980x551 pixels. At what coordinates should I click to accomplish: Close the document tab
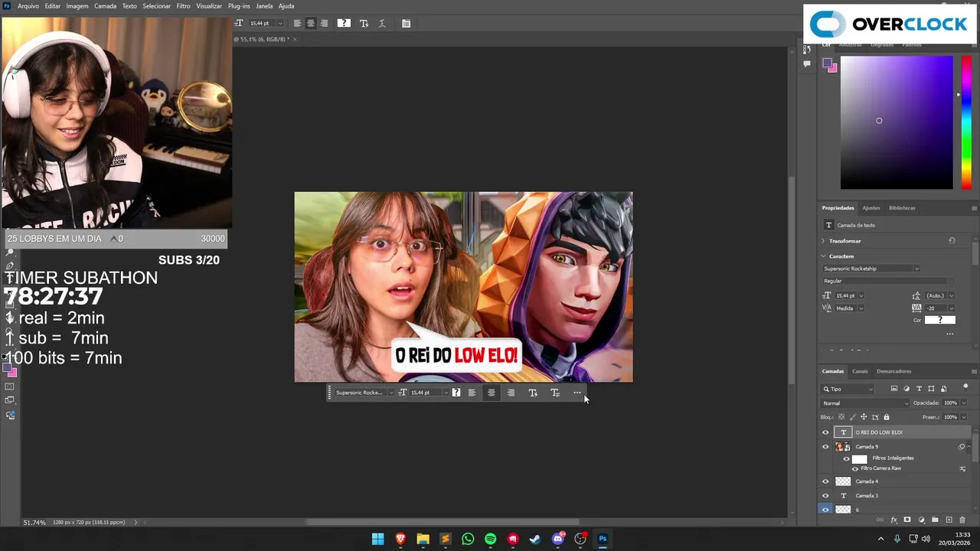point(295,39)
